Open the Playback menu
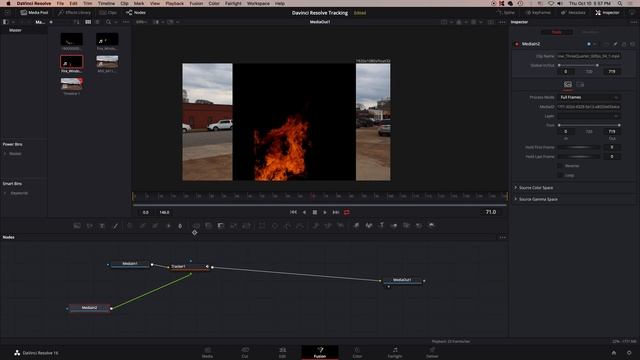 click(174, 3)
